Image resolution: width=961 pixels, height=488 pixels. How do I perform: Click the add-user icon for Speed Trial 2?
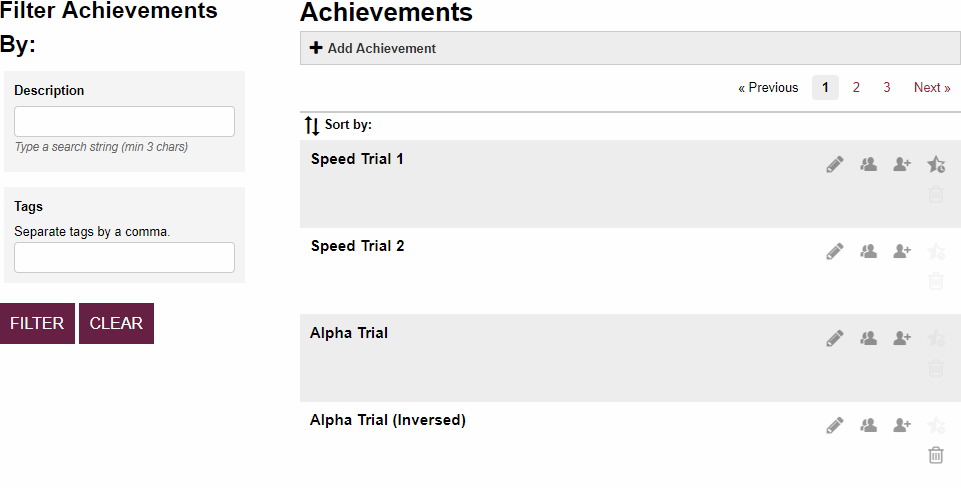pyautogui.click(x=902, y=252)
